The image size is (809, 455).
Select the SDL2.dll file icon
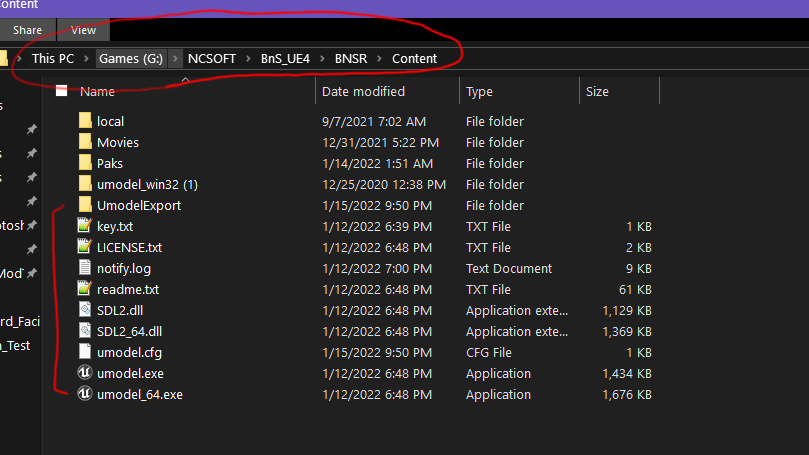coord(85,310)
